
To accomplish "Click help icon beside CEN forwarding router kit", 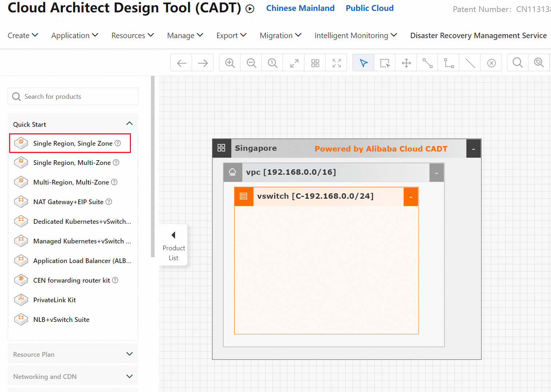I will [115, 280].
